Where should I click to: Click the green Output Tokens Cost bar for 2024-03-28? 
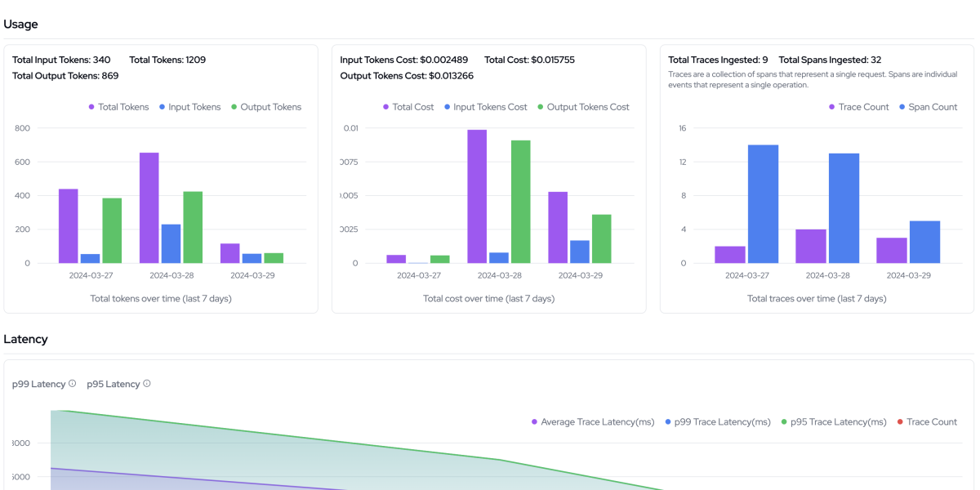tap(521, 202)
